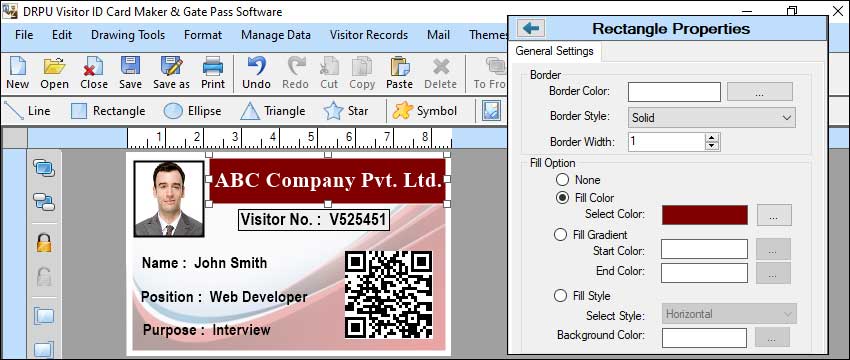Select the Line drawing tool

click(x=27, y=111)
